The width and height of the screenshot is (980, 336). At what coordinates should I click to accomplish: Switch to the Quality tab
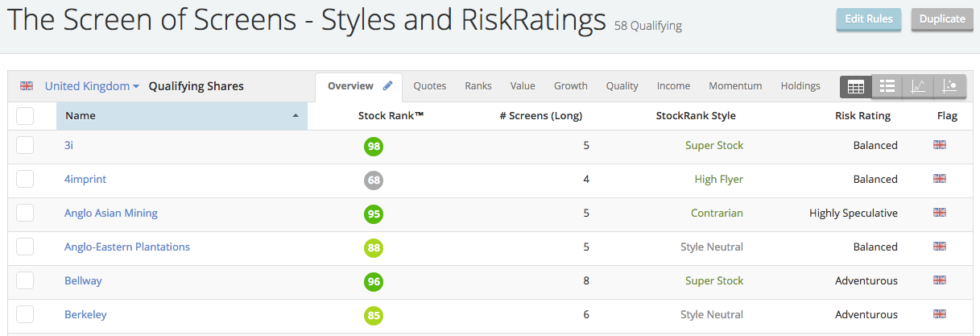[622, 86]
